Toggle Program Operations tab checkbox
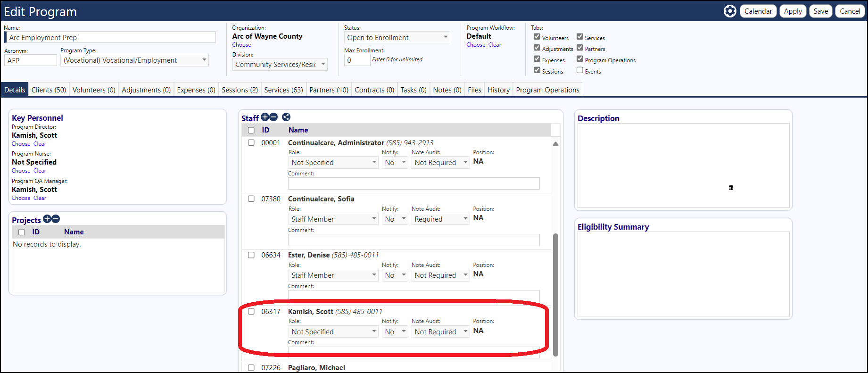Image resolution: width=868 pixels, height=373 pixels. coord(580,59)
